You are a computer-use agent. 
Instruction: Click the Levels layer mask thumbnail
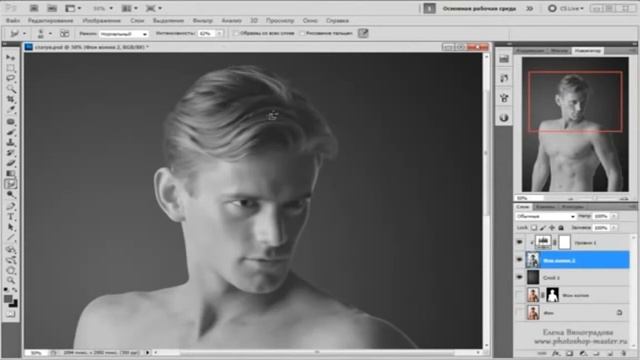tap(564, 242)
